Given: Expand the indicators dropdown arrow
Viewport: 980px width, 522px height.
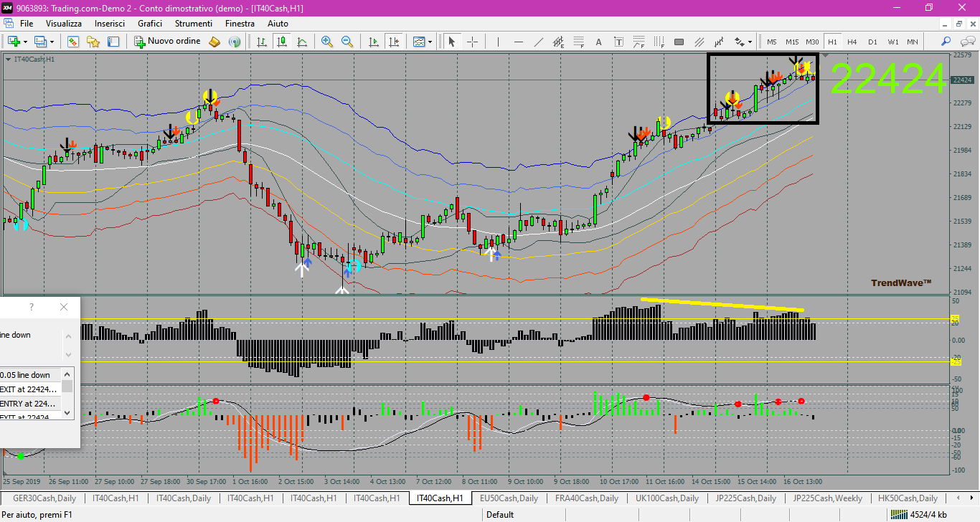Looking at the screenshot, I should [430, 42].
